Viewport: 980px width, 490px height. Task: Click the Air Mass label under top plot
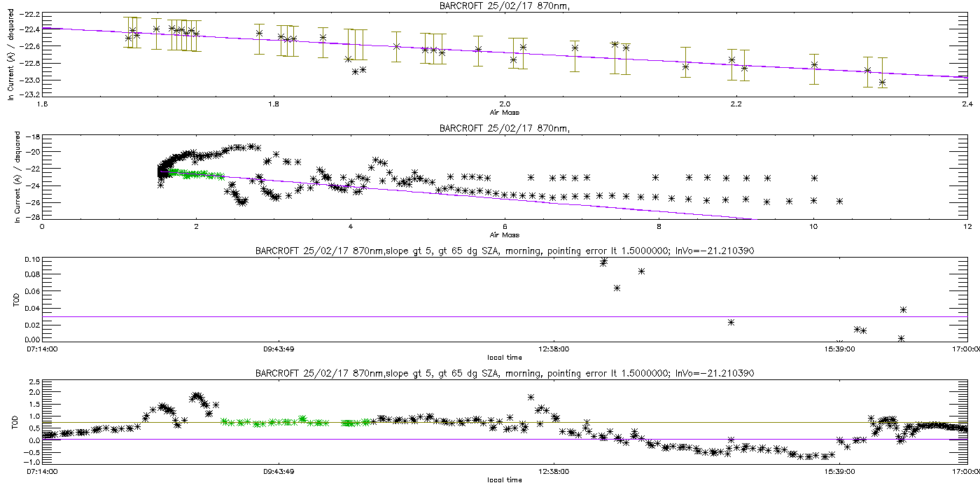tap(504, 112)
